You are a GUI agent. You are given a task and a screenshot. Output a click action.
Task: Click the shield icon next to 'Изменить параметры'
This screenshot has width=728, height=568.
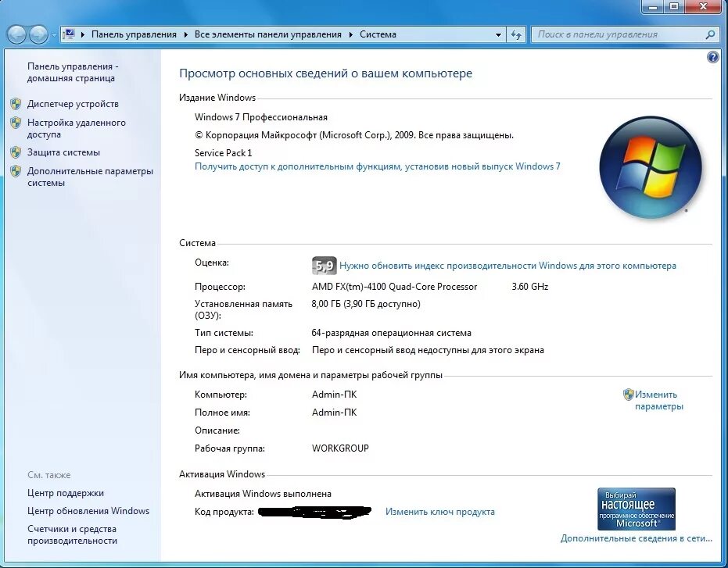coord(628,395)
